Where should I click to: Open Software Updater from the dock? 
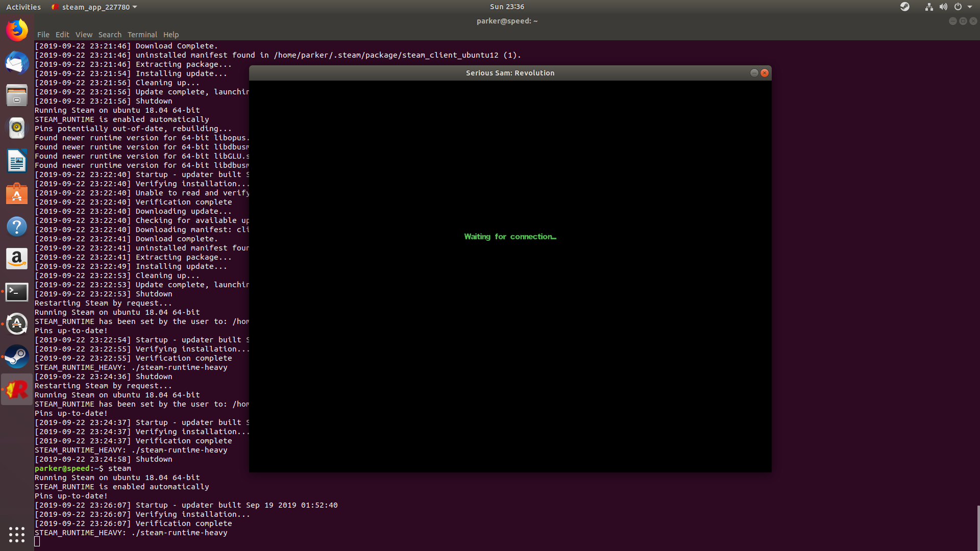pos(17,324)
